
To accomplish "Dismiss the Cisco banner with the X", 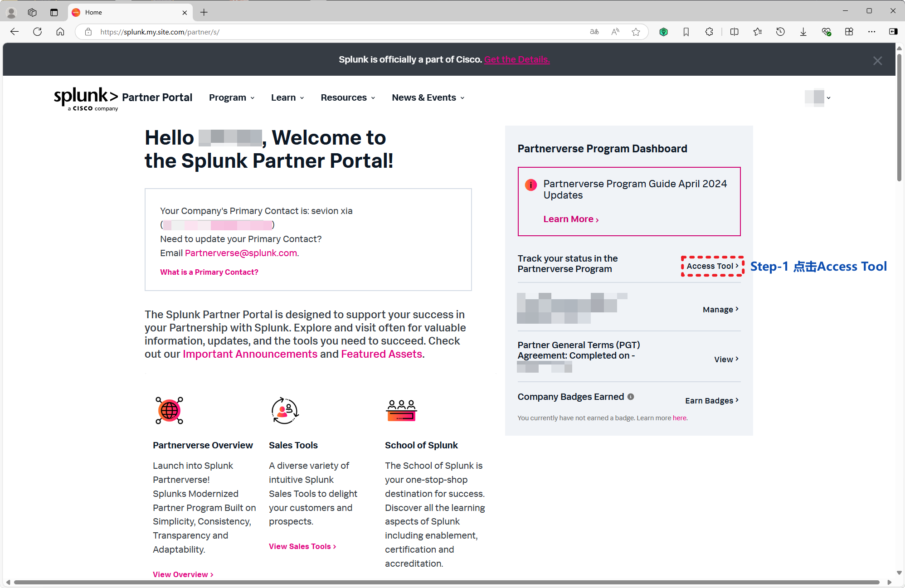I will 877,60.
